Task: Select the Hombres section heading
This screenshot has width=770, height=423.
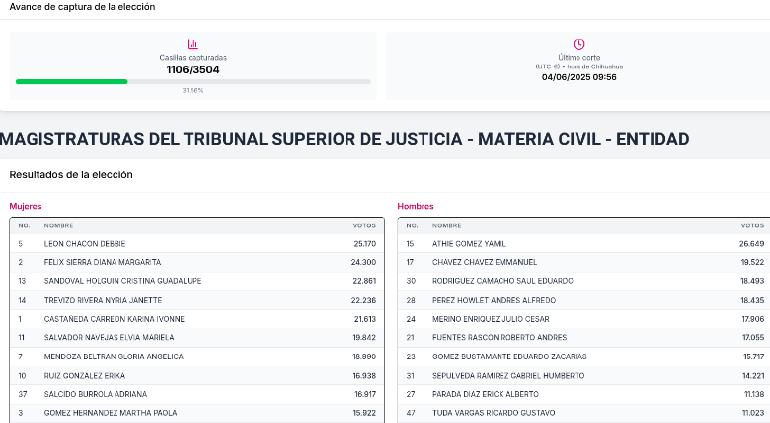Action: 415,206
